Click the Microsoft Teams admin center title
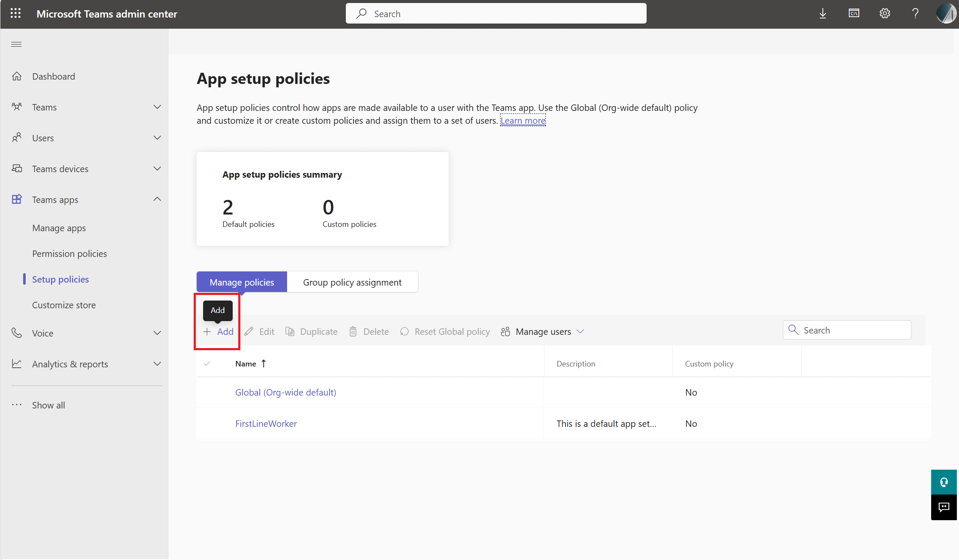The height and width of the screenshot is (560, 959). point(107,14)
